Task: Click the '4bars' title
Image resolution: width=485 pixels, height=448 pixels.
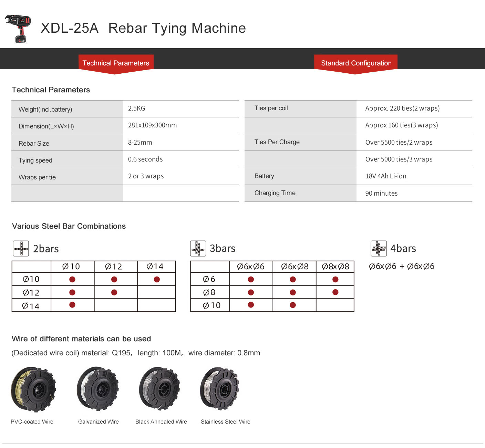Action: click(x=403, y=248)
